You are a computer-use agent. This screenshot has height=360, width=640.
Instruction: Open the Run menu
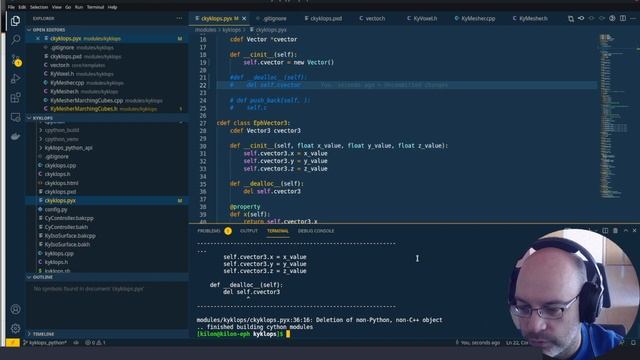pos(79,7)
